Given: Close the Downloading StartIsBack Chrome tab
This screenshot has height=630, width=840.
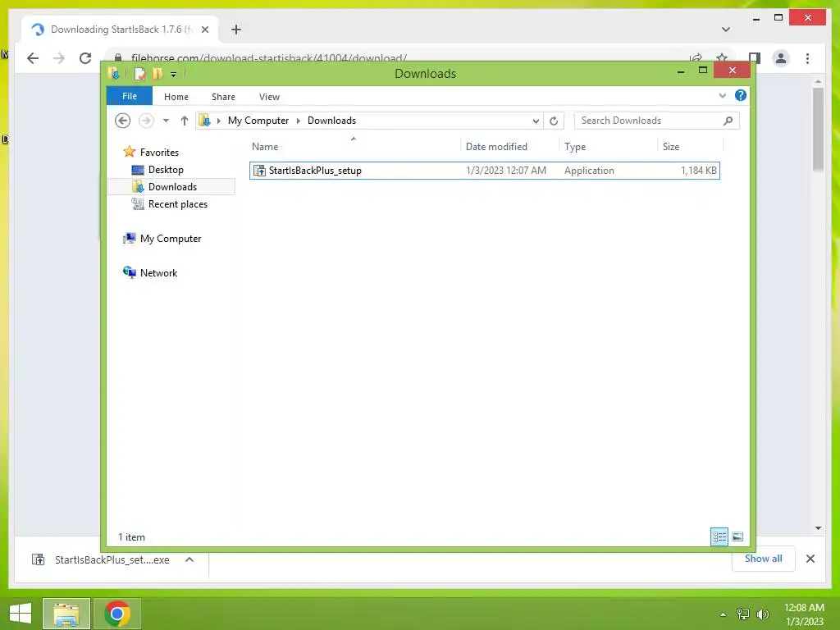Looking at the screenshot, I should pos(204,30).
